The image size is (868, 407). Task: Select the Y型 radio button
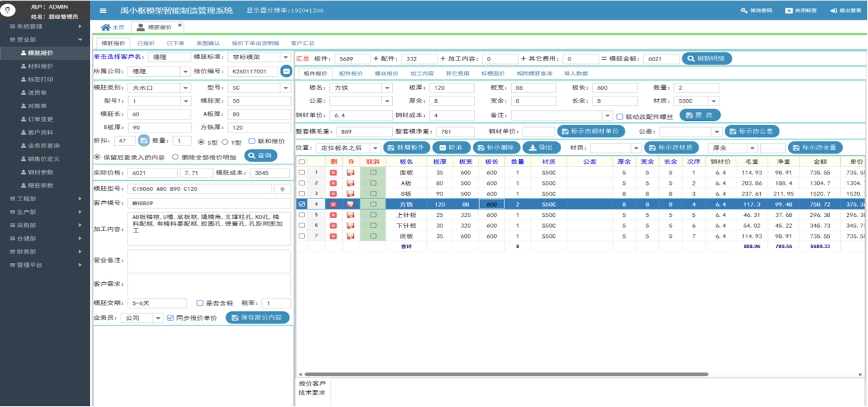pos(225,141)
